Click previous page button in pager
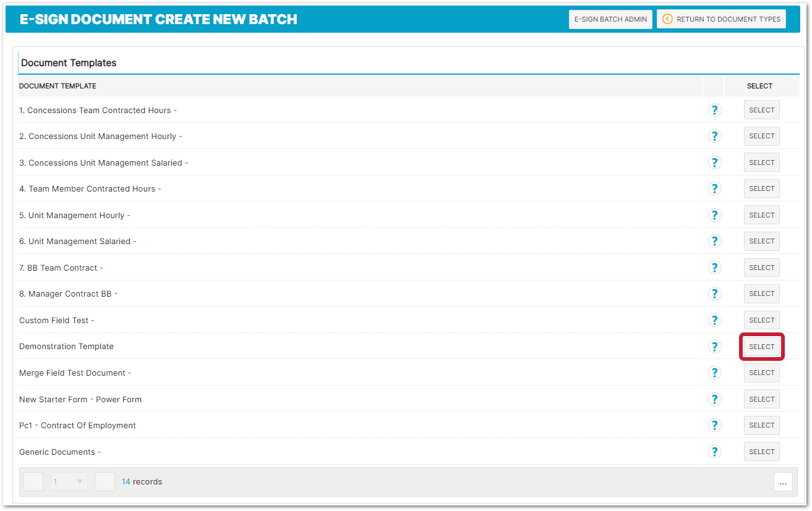Screen dimensions: 812x511 tap(33, 482)
